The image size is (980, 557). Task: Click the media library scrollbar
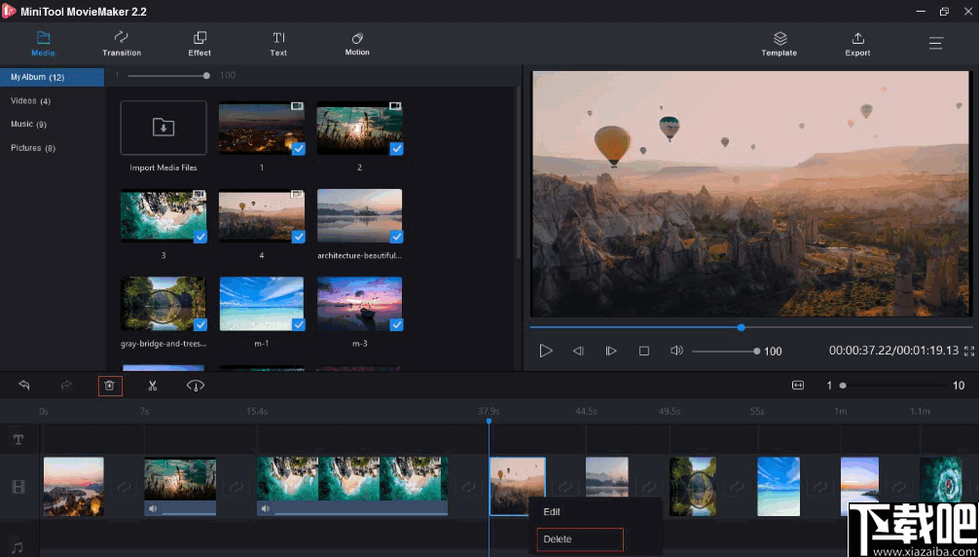(x=518, y=172)
